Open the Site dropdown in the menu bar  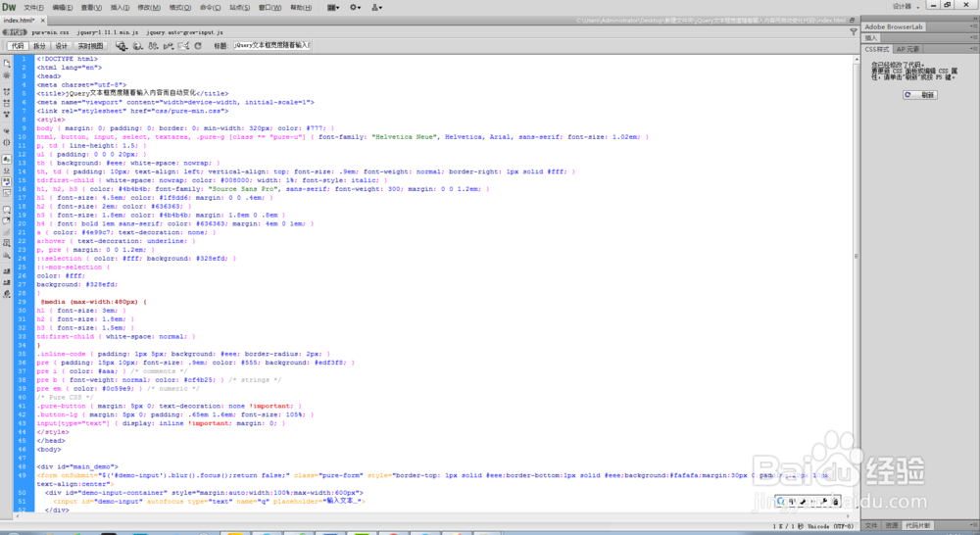pos(376,8)
